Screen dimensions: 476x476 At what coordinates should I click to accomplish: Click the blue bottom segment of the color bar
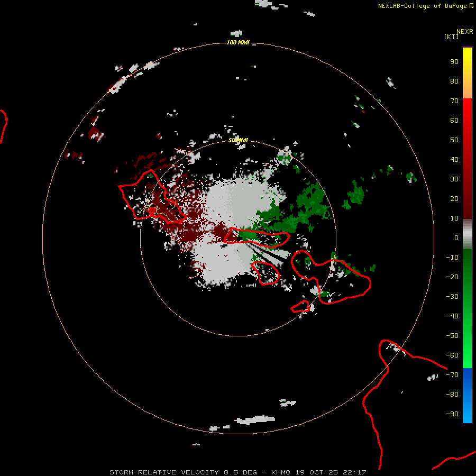click(467, 396)
